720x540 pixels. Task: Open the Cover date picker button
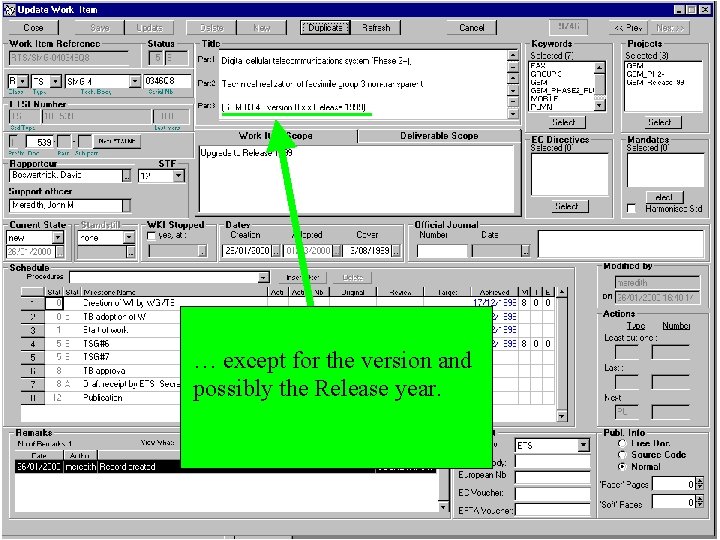pyautogui.click(x=396, y=251)
